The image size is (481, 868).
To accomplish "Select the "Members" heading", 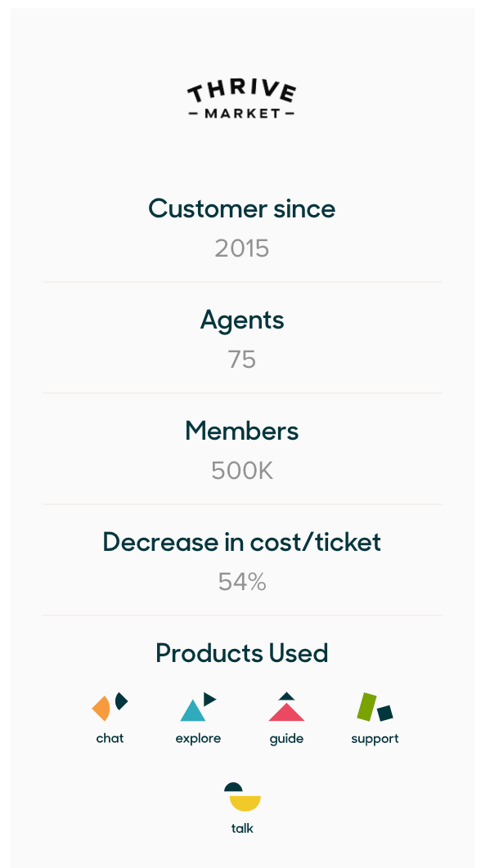I will [x=241, y=431].
